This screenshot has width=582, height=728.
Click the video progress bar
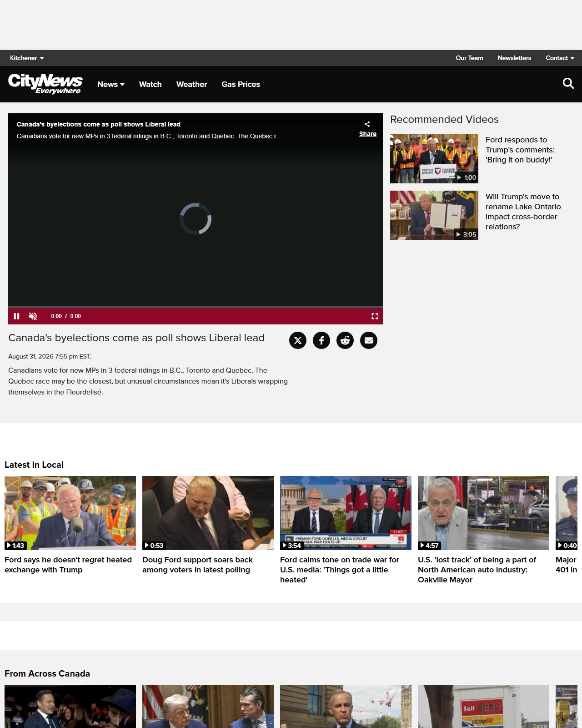(196, 307)
